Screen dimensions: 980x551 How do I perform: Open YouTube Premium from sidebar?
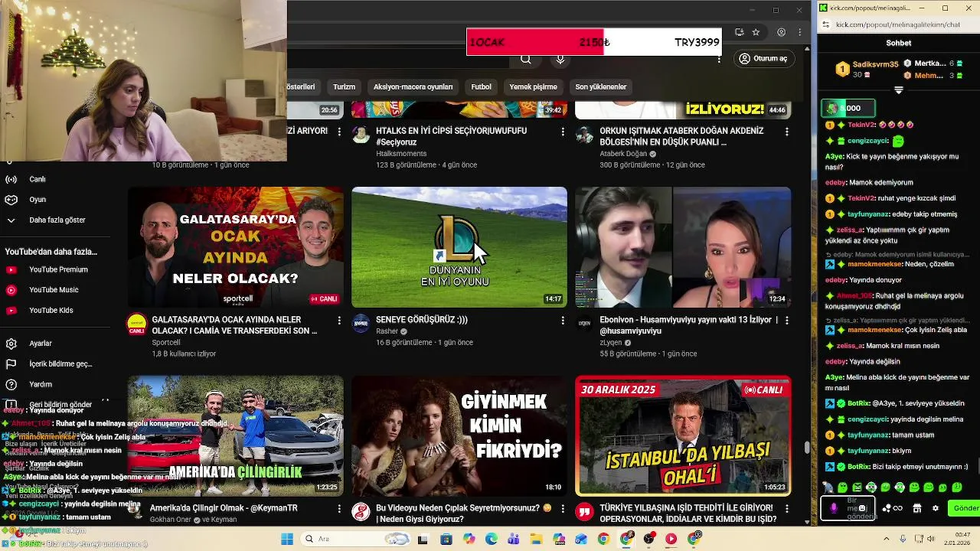pyautogui.click(x=58, y=269)
